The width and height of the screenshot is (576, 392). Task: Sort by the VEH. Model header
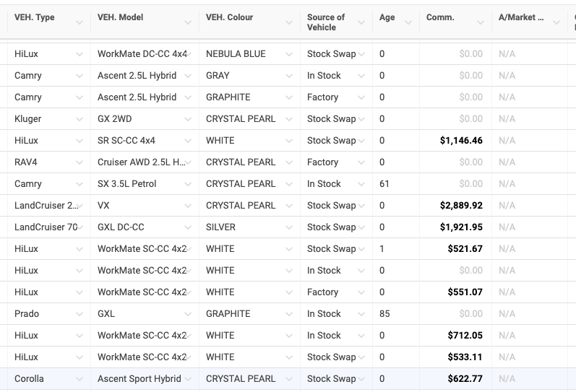[x=120, y=17]
